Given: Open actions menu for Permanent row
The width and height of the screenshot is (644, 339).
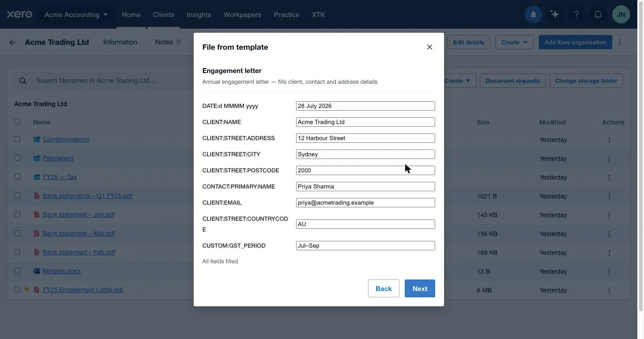Looking at the screenshot, I should coord(609,159).
